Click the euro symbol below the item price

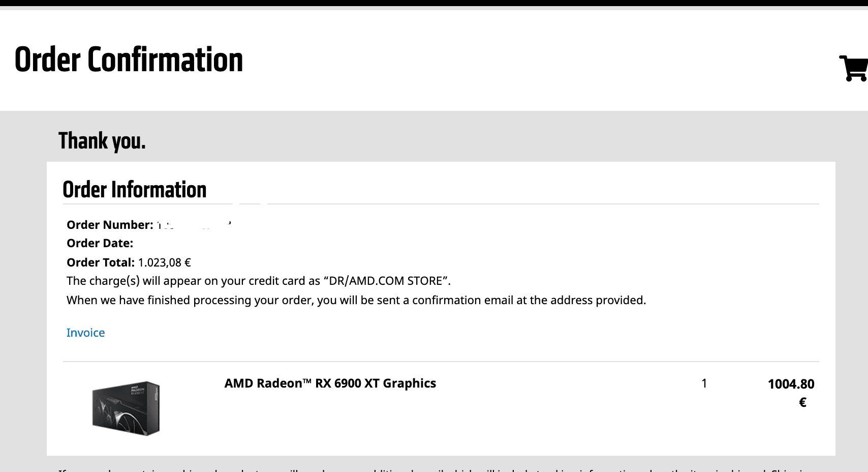(x=802, y=403)
